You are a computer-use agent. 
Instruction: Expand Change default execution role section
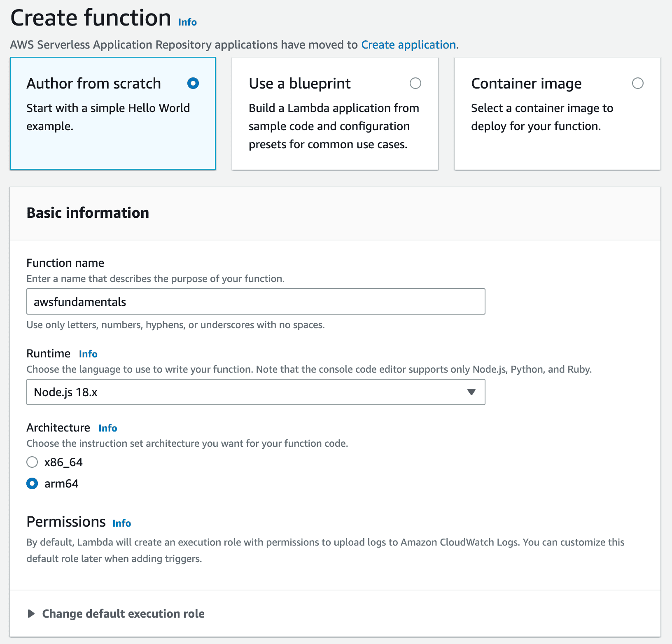click(x=31, y=614)
